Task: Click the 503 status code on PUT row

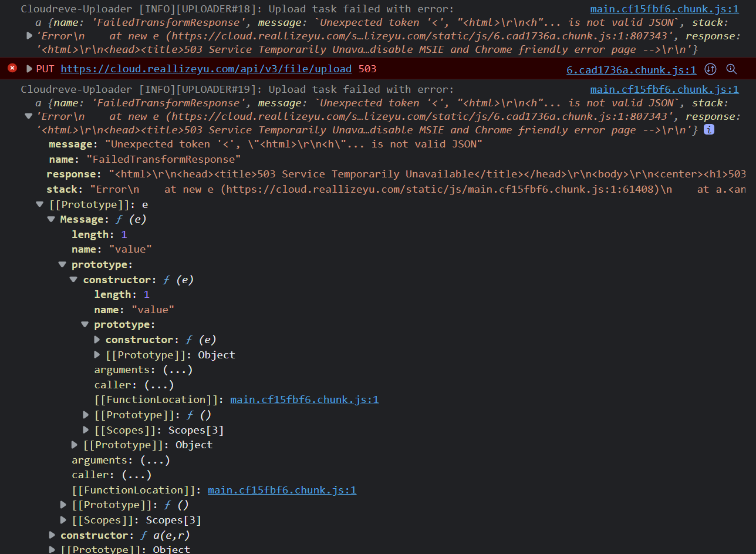Action: [367, 69]
